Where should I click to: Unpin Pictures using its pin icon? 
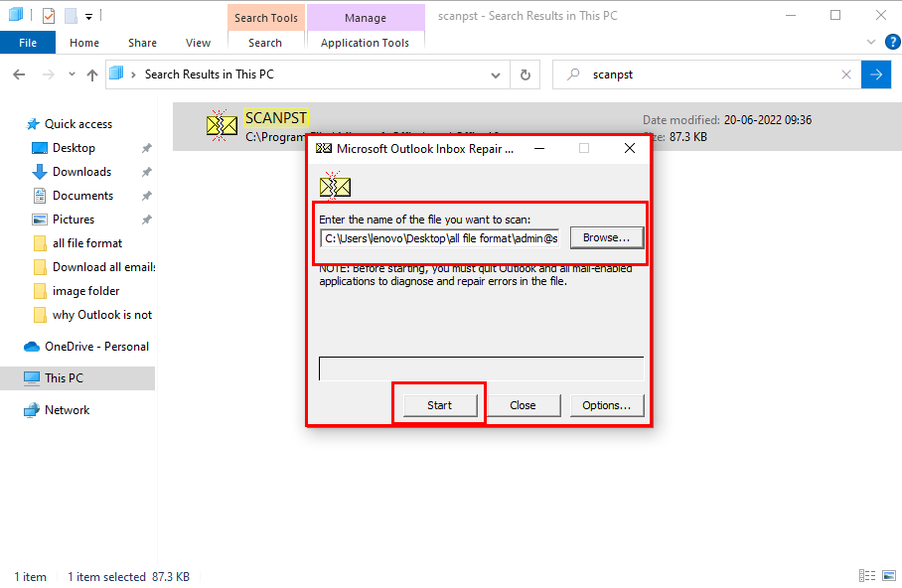[147, 220]
